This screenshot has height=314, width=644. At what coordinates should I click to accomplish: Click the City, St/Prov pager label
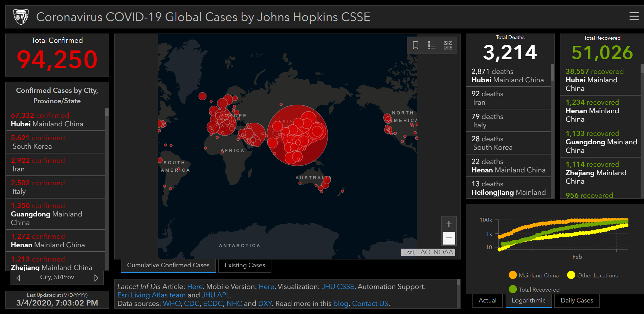[57, 277]
